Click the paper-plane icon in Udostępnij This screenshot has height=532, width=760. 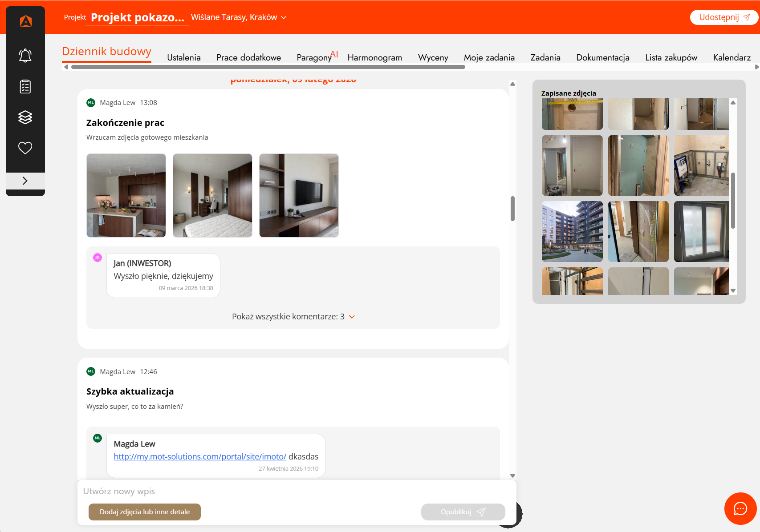747,17
